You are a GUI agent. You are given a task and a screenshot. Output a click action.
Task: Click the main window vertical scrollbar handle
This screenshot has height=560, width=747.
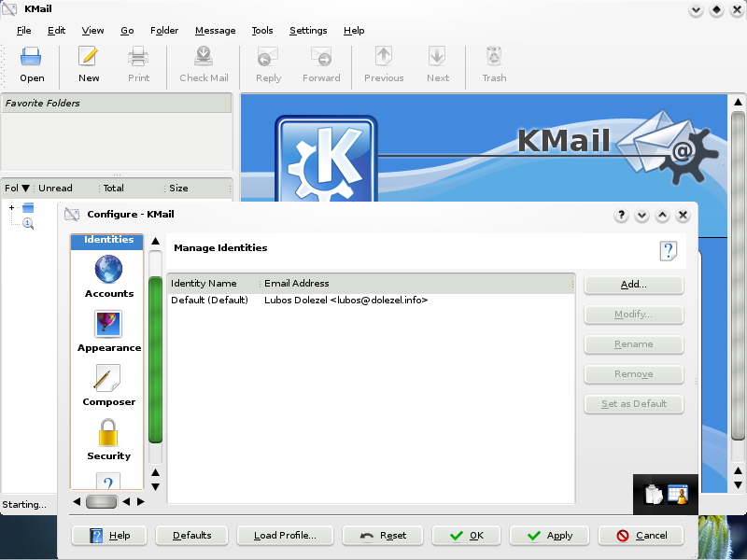(x=738, y=276)
